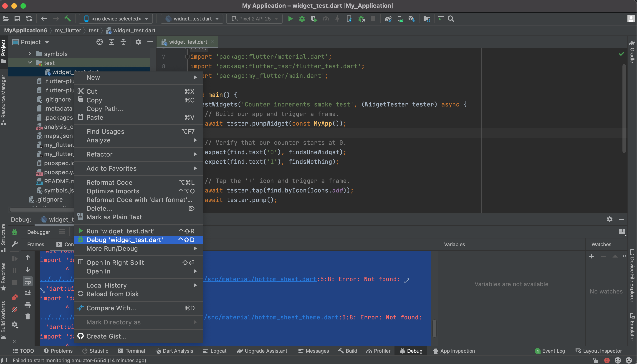Click the Run with Coverage icon
The height and width of the screenshot is (364, 637).
coord(314,19)
